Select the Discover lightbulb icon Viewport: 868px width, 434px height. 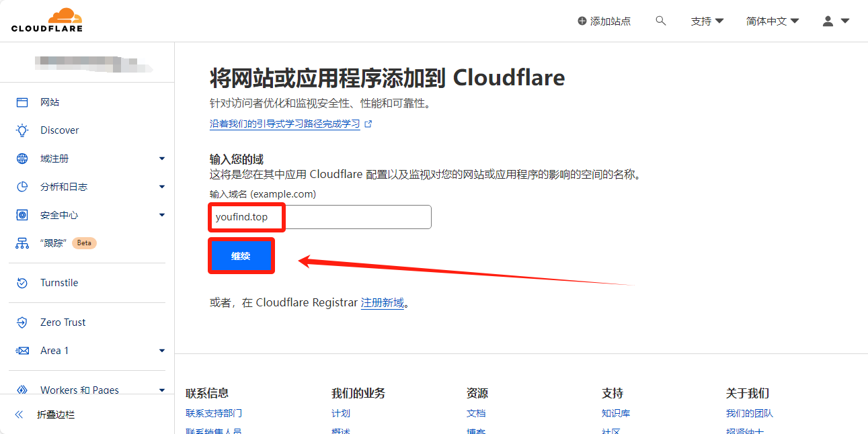[x=22, y=130]
